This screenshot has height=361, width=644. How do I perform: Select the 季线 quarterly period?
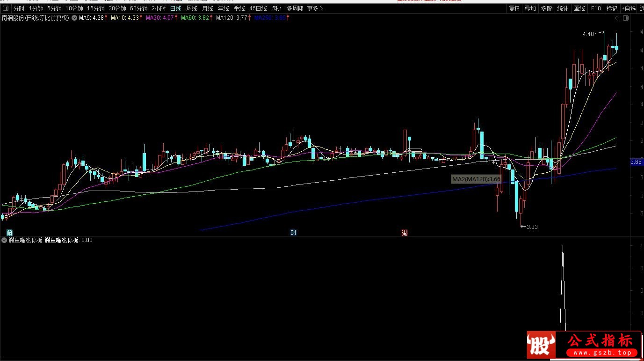239,8
